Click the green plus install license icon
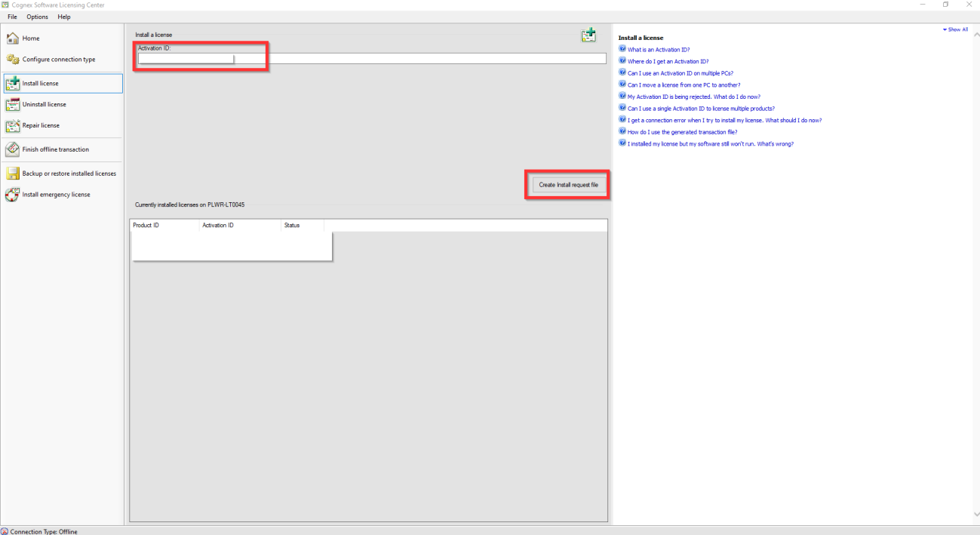 coord(588,34)
